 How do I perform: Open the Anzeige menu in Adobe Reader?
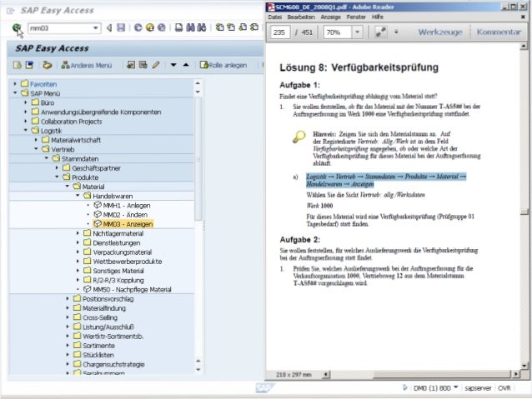[330, 17]
